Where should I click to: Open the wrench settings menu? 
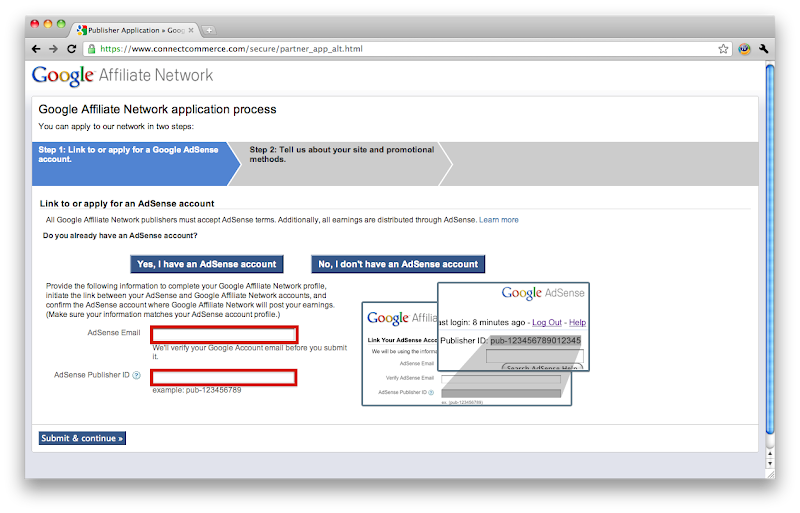(x=764, y=49)
